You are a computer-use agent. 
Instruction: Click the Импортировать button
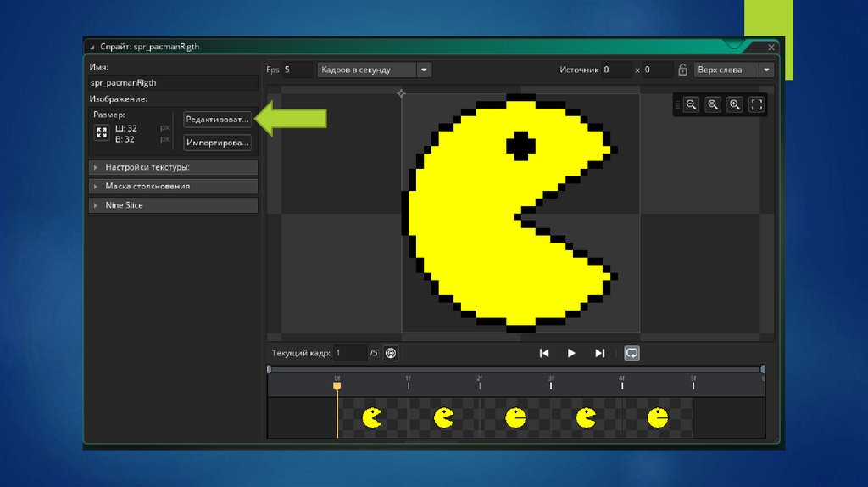[217, 143]
